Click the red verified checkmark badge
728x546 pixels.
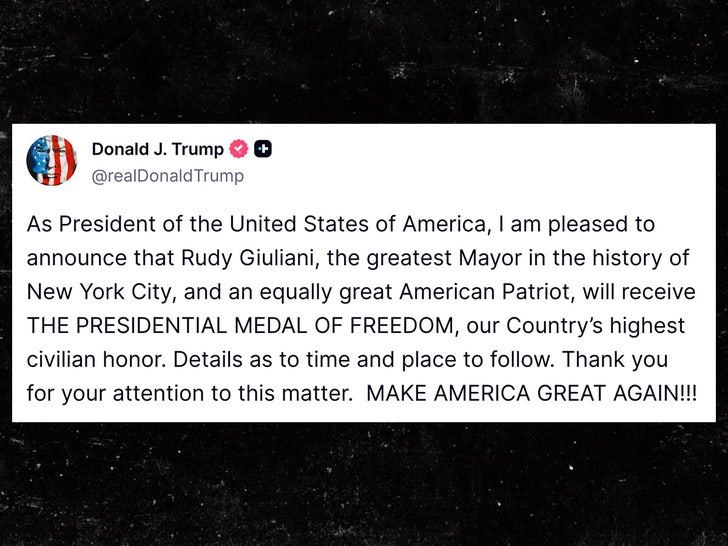(238, 150)
